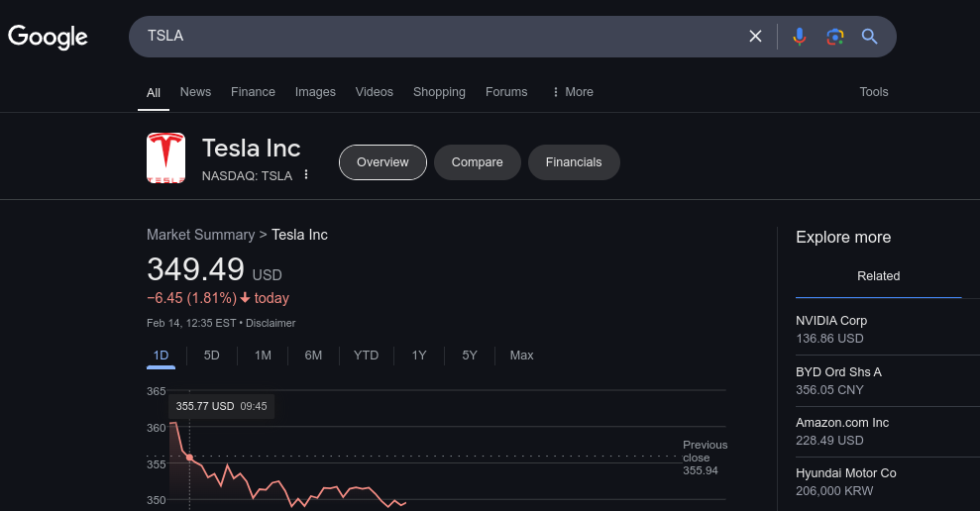Click the Google logo
980x511 pixels.
tap(48, 37)
